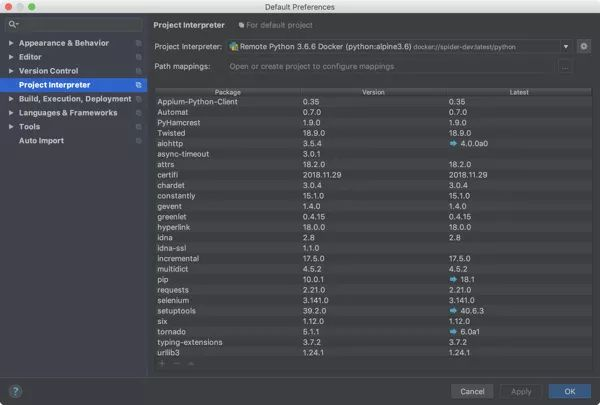The width and height of the screenshot is (600, 405).
Task: Select the PyHamcrest package row
Action: point(373,123)
